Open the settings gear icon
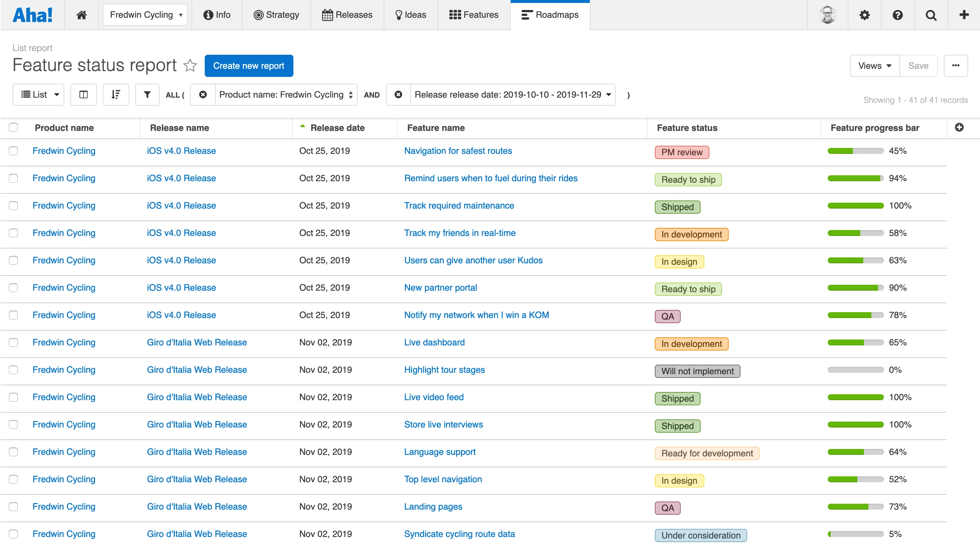This screenshot has height=544, width=980. [864, 15]
